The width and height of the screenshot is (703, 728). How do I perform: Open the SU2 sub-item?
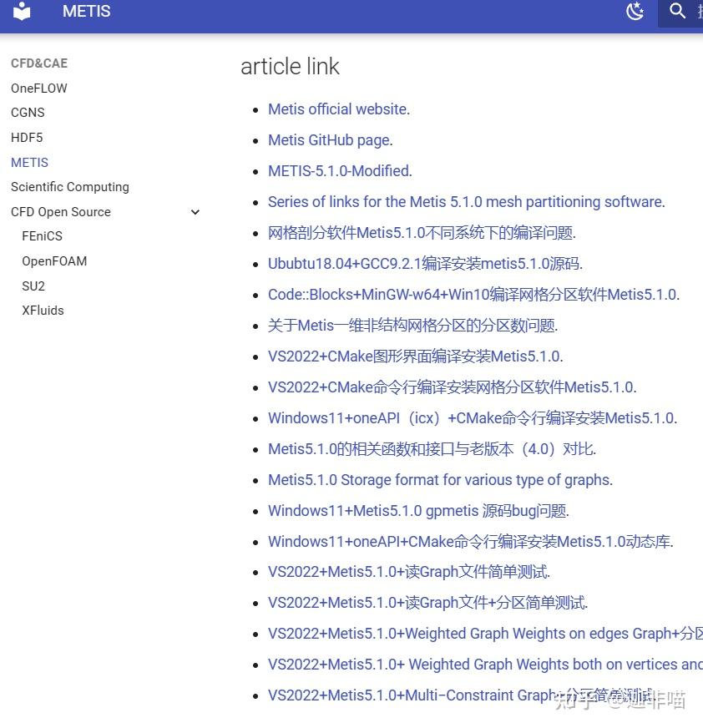33,286
